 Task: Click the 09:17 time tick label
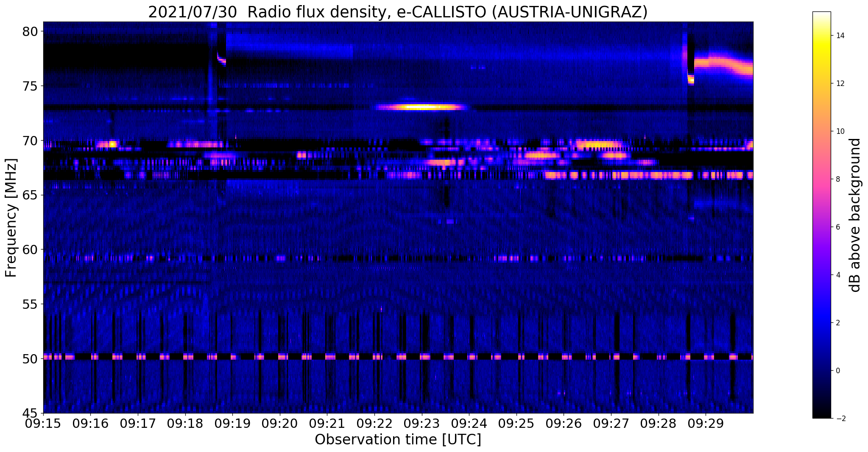(138, 424)
